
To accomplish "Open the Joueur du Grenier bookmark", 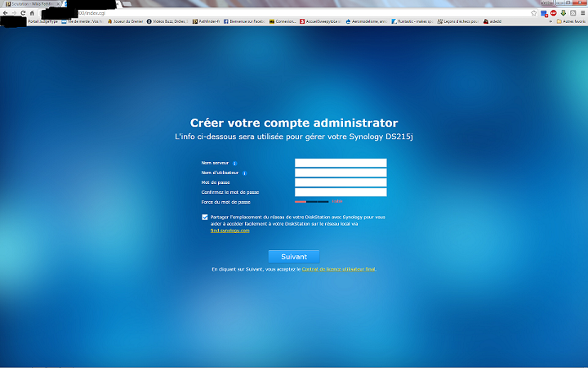I will [126, 21].
